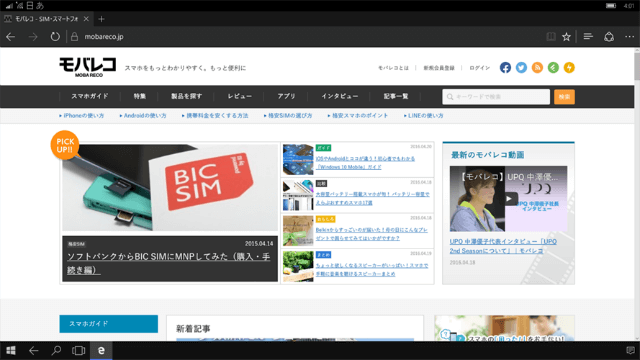The image size is (640, 360).
Task: Open reading view book icon
Action: pyautogui.click(x=551, y=37)
